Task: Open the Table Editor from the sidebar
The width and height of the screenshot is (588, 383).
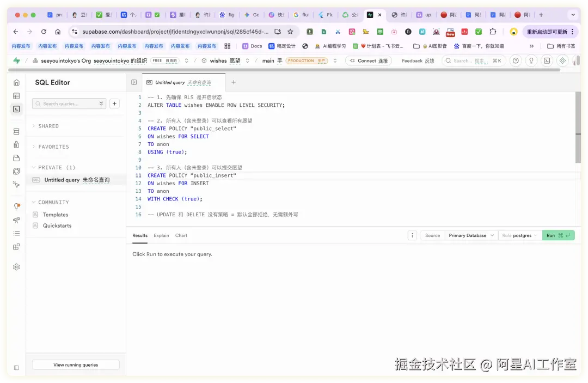Action: tap(16, 96)
